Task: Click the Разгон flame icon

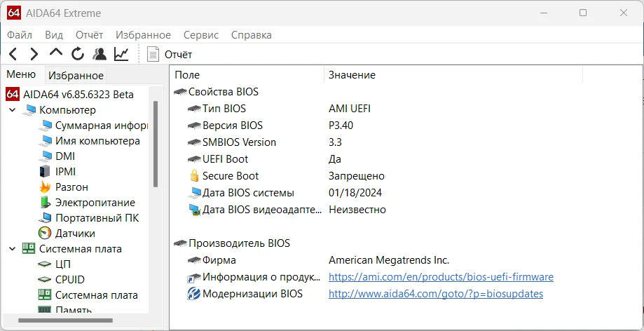Action: 45,187
